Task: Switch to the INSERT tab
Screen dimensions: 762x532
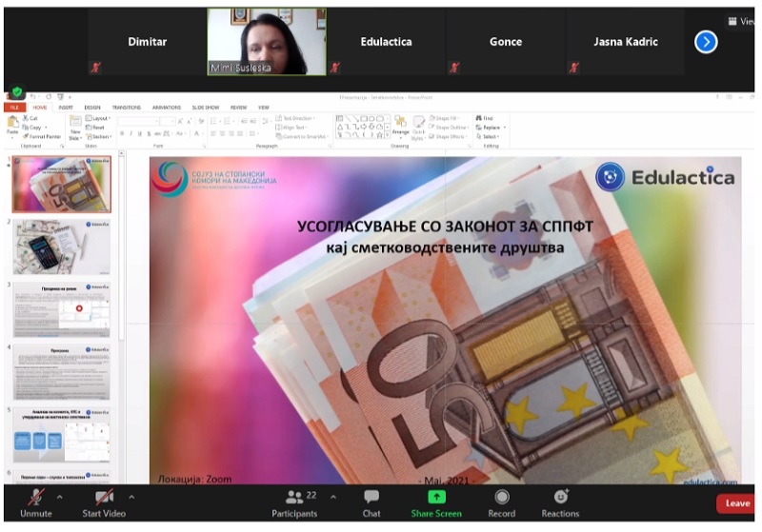Action: 66,108
